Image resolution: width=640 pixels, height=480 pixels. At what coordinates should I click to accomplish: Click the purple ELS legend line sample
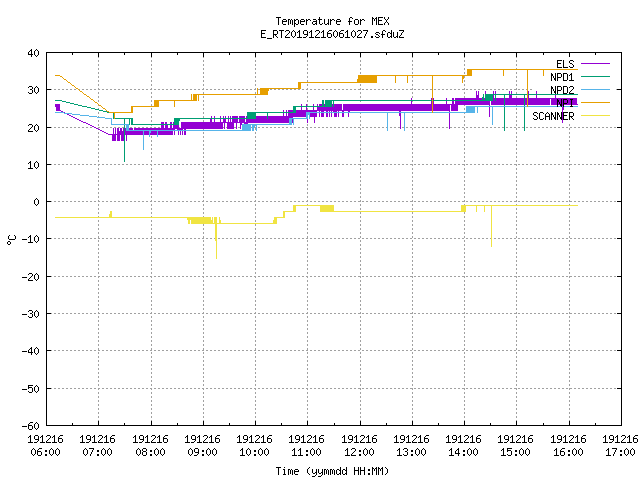(595, 64)
